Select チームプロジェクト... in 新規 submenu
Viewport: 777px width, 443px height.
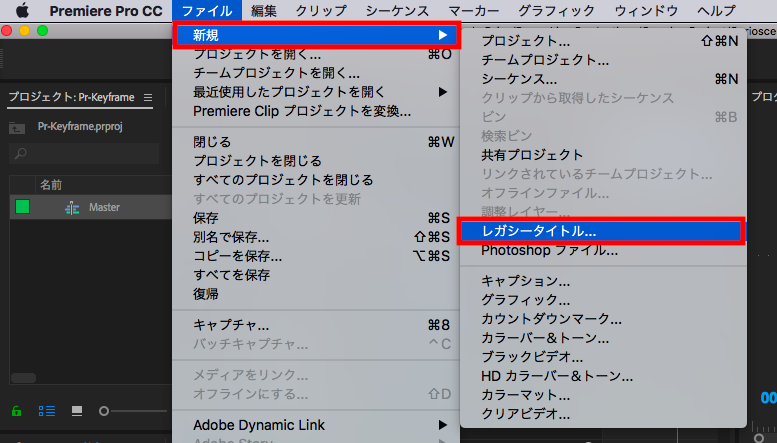(604, 60)
